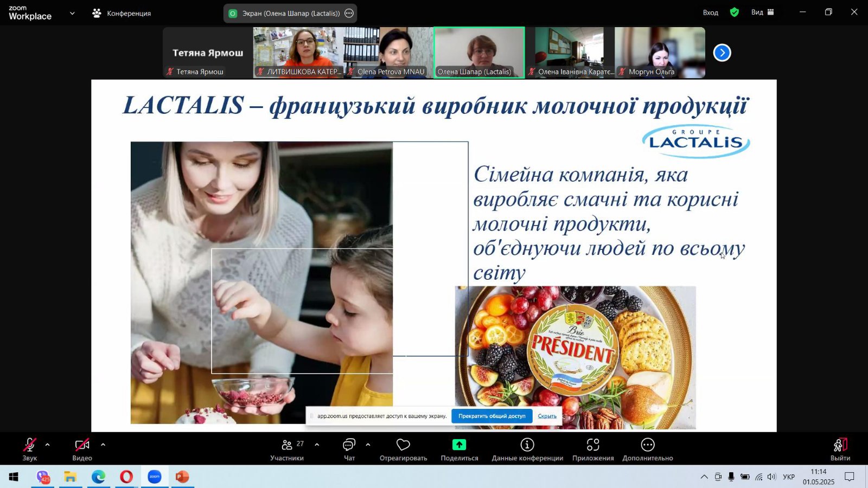Select ЛИТВИШКОВА КАТЕР... video tile

coord(298,53)
